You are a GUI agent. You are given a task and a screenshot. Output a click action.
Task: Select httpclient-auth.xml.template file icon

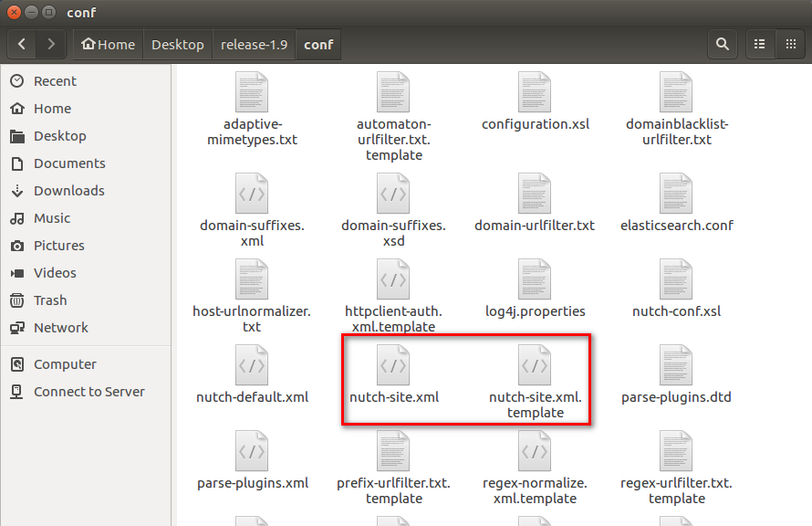pyautogui.click(x=393, y=279)
